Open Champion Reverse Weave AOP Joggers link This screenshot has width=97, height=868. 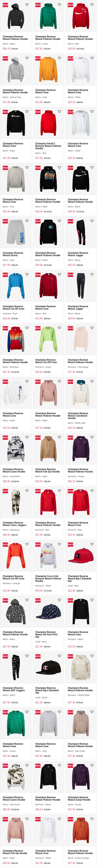point(14,689)
